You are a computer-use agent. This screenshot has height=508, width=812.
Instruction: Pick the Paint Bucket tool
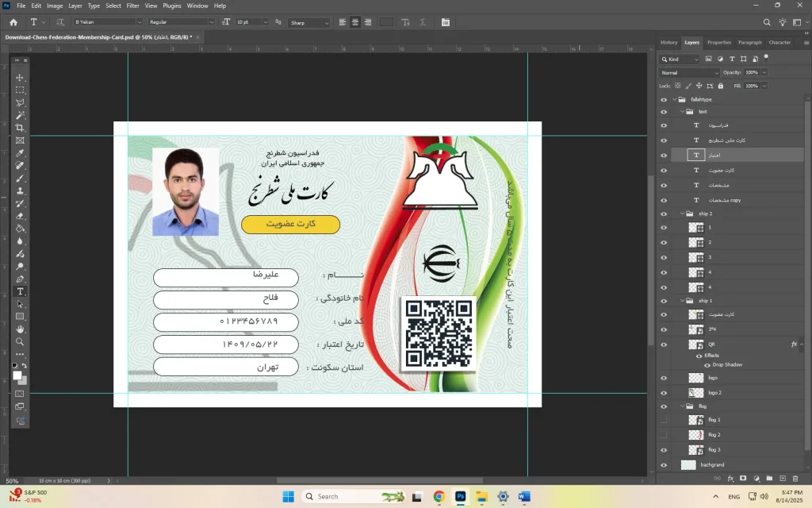click(20, 229)
